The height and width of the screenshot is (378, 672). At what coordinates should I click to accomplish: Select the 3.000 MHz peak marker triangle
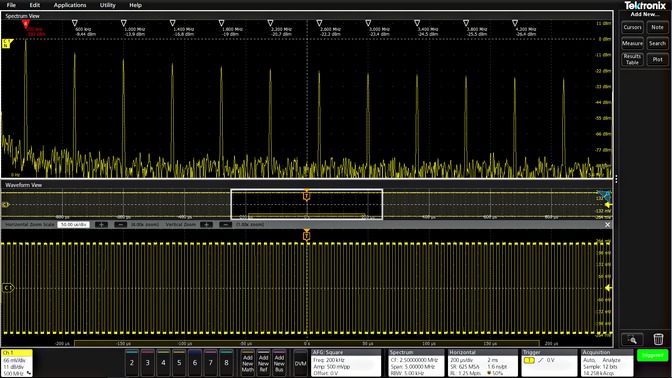point(368,23)
